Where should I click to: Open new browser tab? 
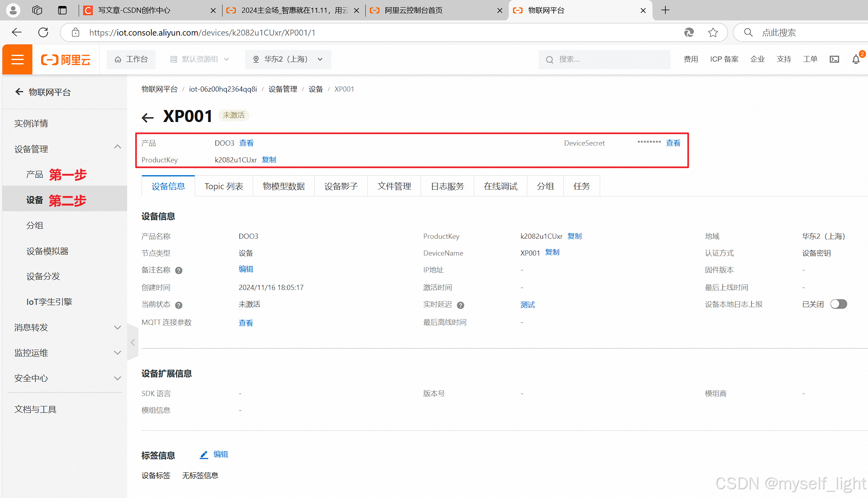pos(665,10)
